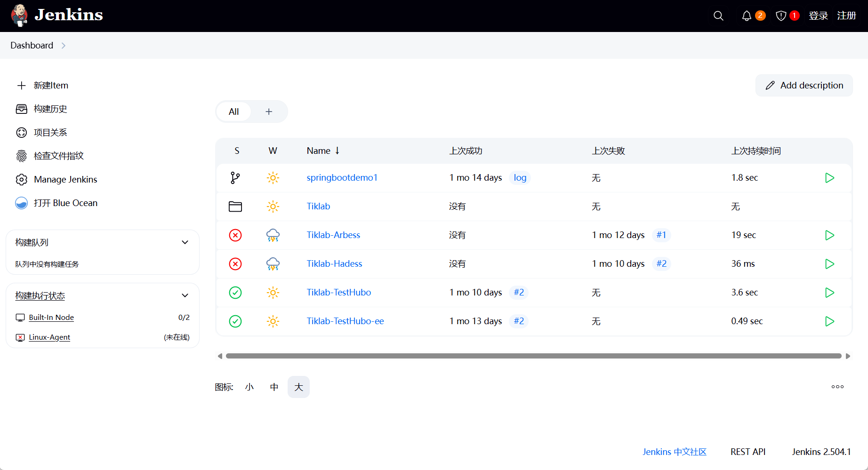Open the Tiklab folder
868x470 pixels.
tap(318, 207)
